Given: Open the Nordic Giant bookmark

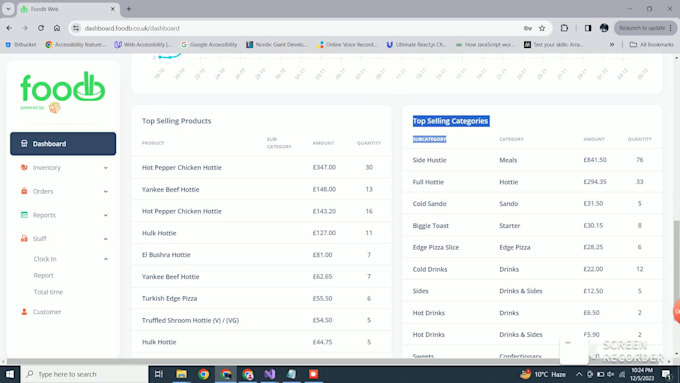Looking at the screenshot, I should [277, 45].
